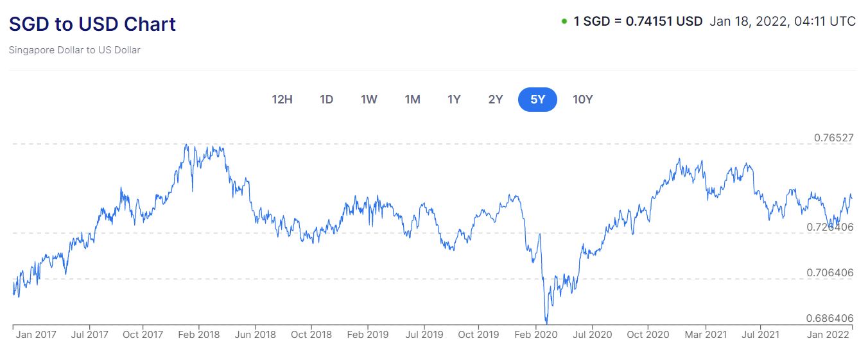Click the Feb 2018 x-axis label

coord(199,335)
